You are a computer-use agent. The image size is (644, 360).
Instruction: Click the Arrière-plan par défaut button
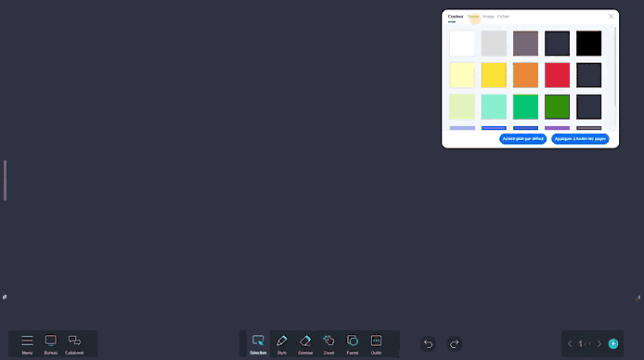click(x=522, y=139)
